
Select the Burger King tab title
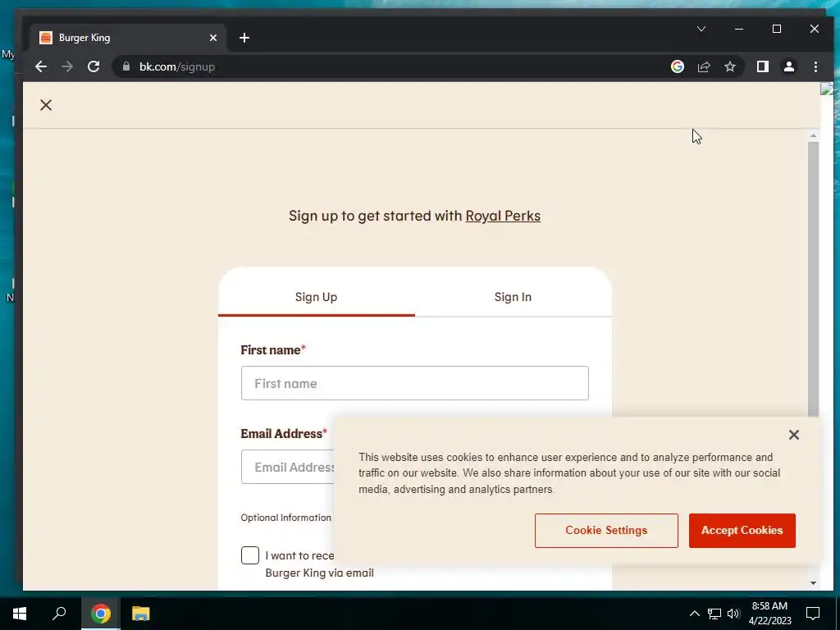pos(84,38)
